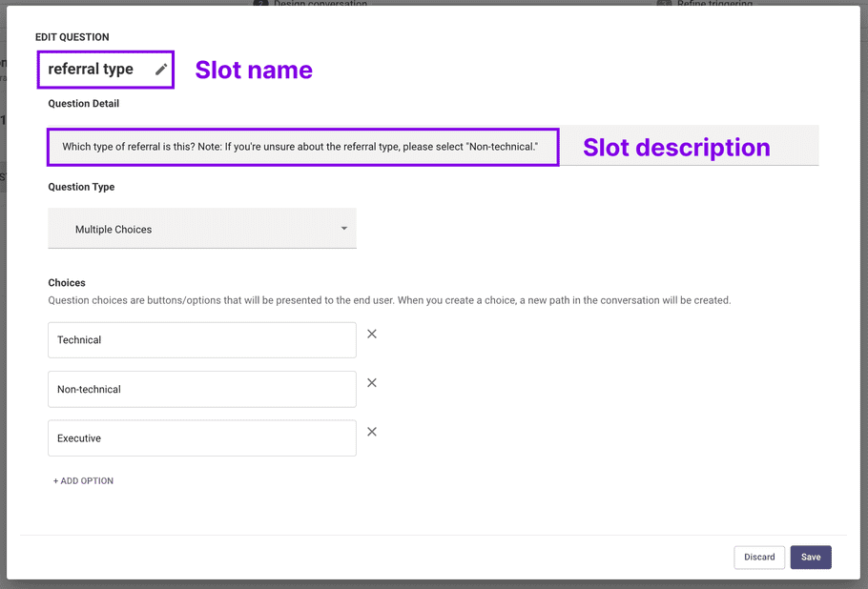Image resolution: width=868 pixels, height=589 pixels.
Task: Click the Non-technical choice input field
Action: 202,390
